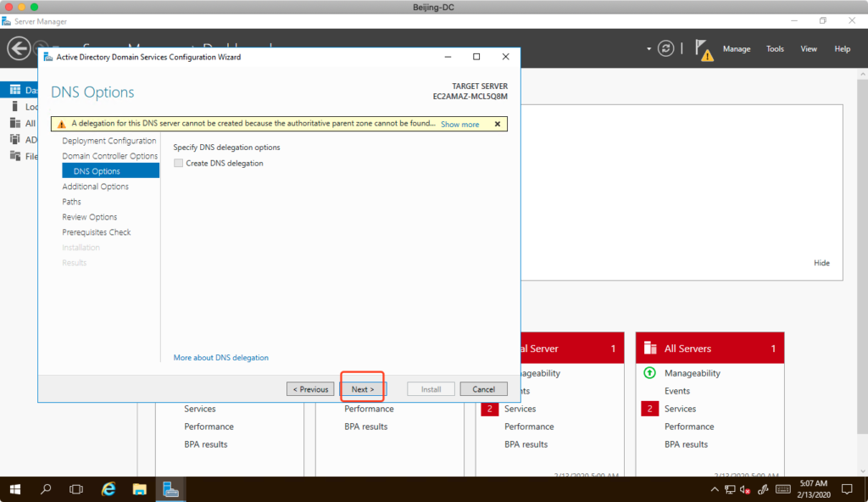
Task: Show system tray hidden icons
Action: [x=714, y=489]
